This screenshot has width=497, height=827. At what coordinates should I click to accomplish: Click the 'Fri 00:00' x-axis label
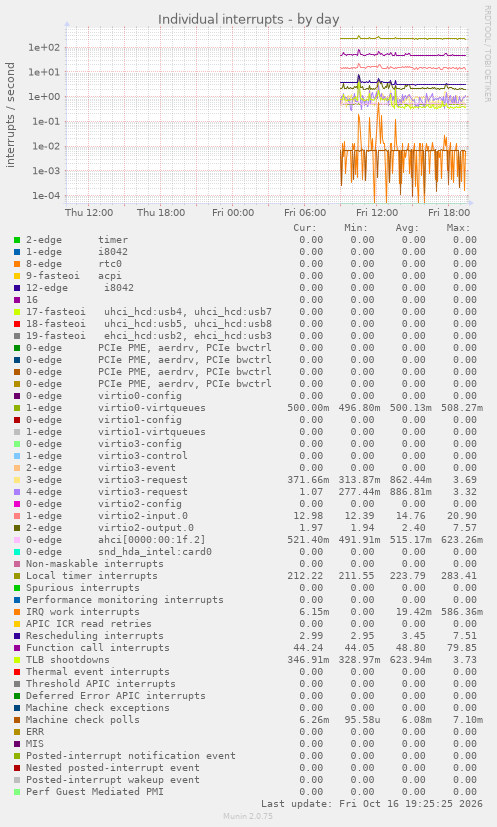[233, 213]
